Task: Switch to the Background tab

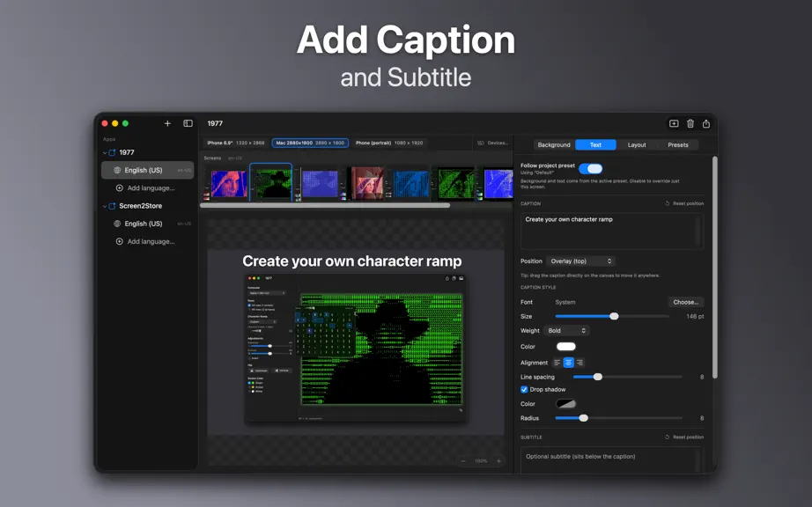Action: [554, 145]
